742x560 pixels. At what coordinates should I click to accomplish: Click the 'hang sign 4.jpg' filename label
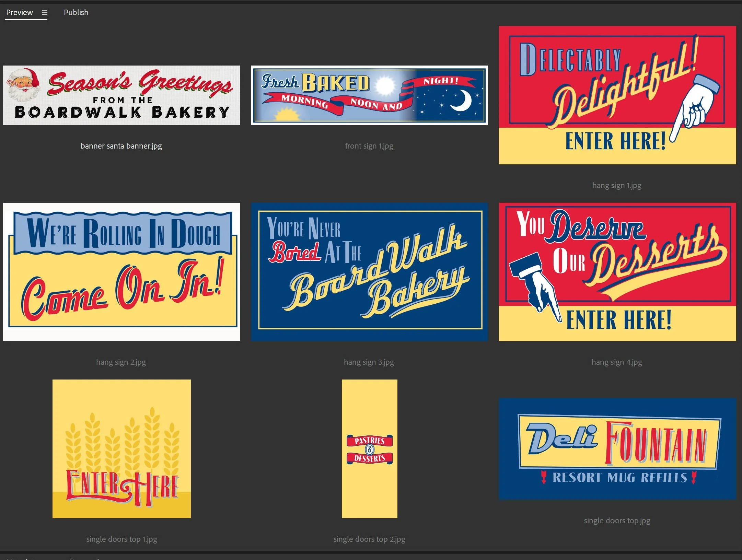pyautogui.click(x=617, y=362)
